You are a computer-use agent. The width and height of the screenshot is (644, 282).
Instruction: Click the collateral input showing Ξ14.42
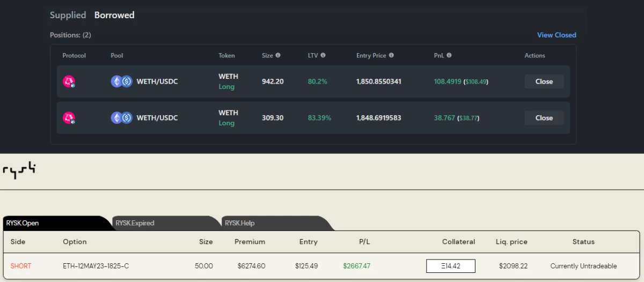click(x=451, y=266)
